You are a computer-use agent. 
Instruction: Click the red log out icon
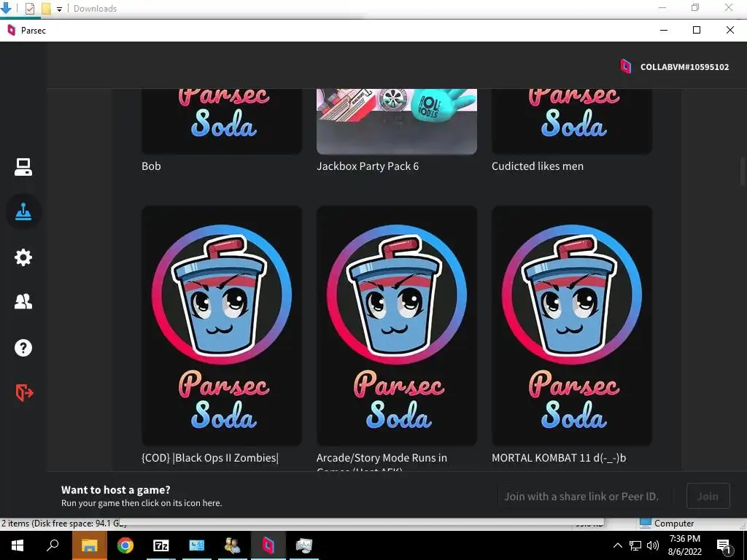coord(24,392)
